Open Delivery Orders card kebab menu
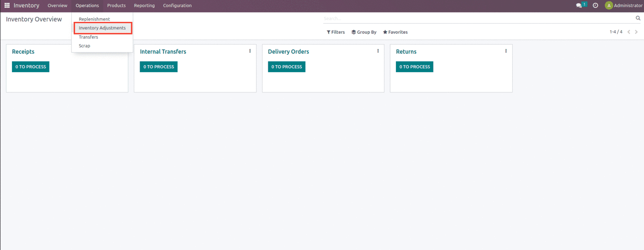The image size is (644, 250). [378, 51]
